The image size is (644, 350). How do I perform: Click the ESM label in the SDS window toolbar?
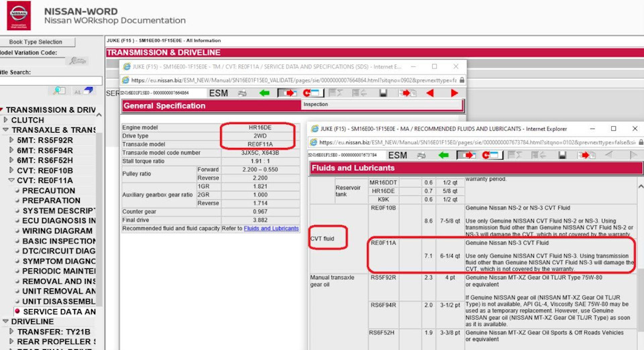click(219, 93)
